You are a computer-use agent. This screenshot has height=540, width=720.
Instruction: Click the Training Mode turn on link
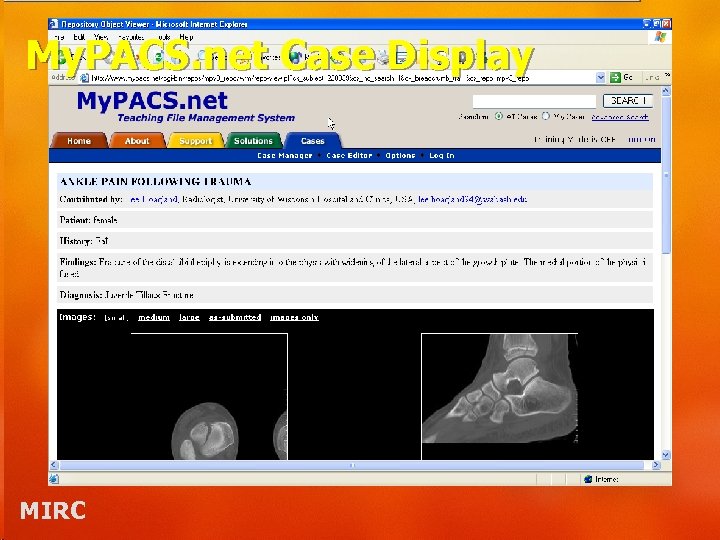tap(641, 139)
